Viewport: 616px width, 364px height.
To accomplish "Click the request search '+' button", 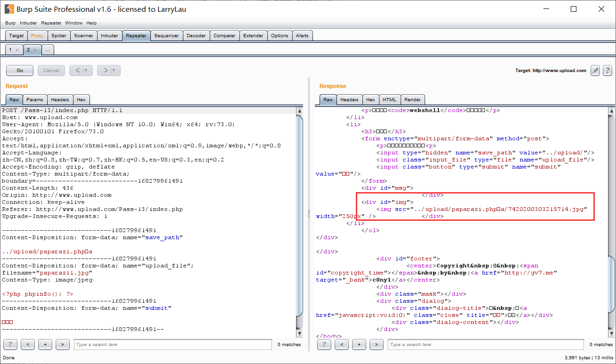I will pyautogui.click(x=45, y=345).
